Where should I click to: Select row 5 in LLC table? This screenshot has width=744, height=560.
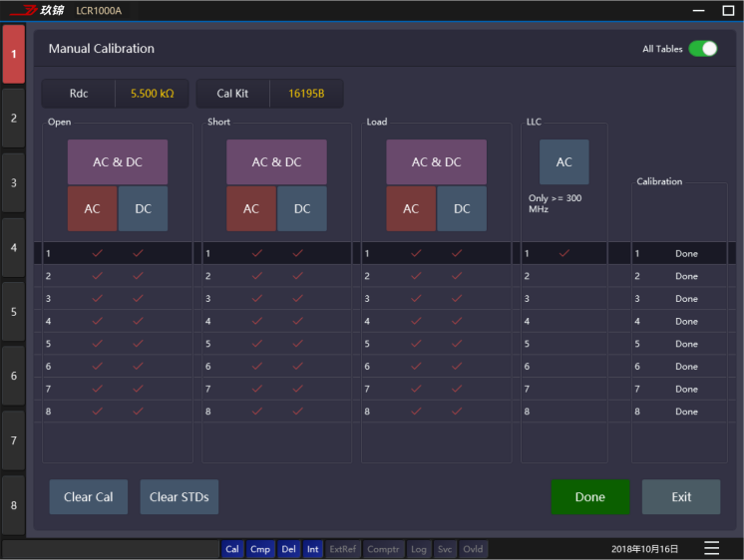(564, 344)
